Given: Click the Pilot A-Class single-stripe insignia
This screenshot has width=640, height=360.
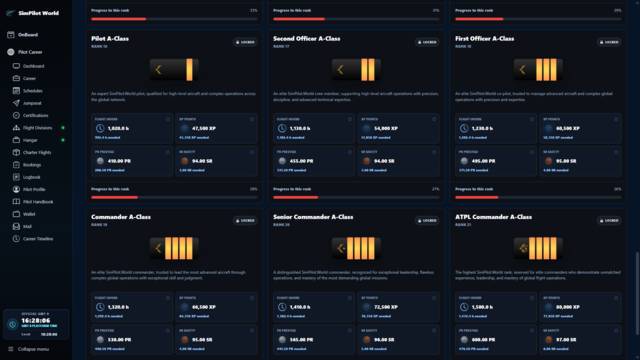Looking at the screenshot, I should tap(174, 70).
